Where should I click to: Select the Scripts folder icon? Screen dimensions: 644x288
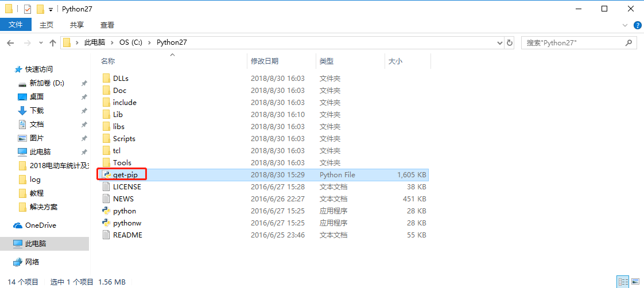106,139
